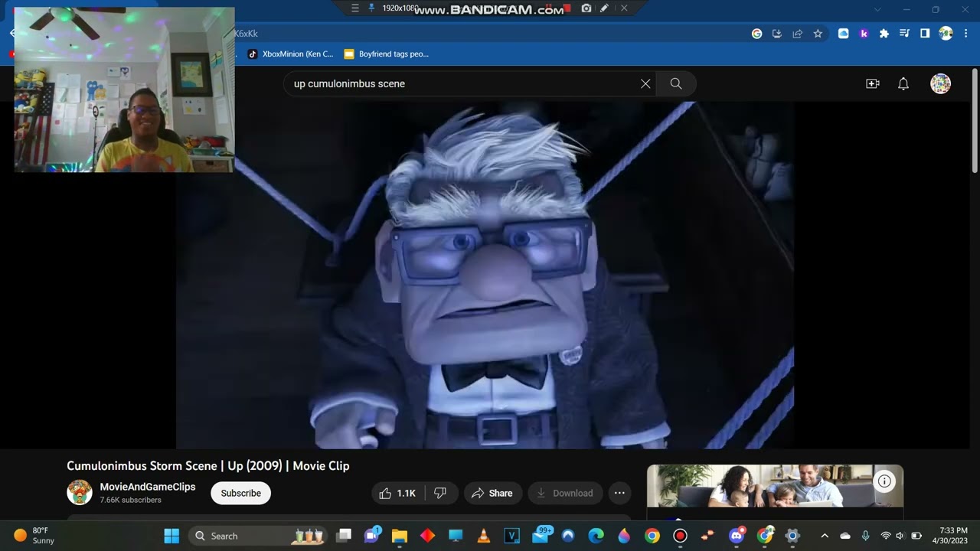Open VLC media player from taskbar
The height and width of the screenshot is (551, 980).
[x=484, y=536]
